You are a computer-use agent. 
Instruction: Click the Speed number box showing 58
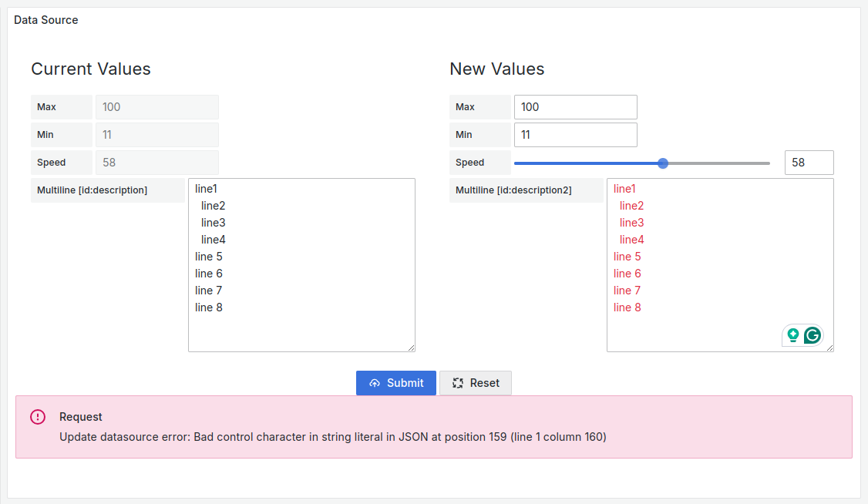click(809, 163)
